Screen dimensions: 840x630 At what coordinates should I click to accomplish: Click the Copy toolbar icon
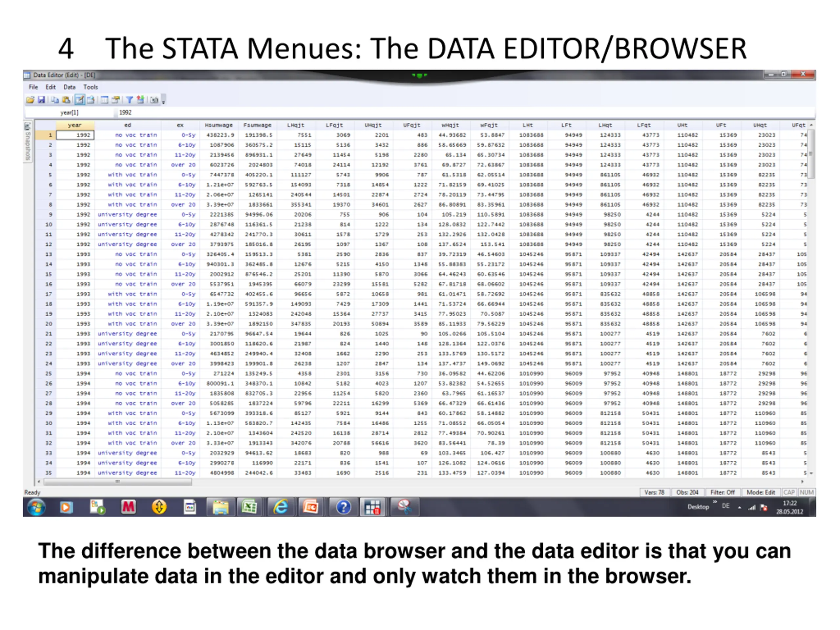(x=55, y=100)
